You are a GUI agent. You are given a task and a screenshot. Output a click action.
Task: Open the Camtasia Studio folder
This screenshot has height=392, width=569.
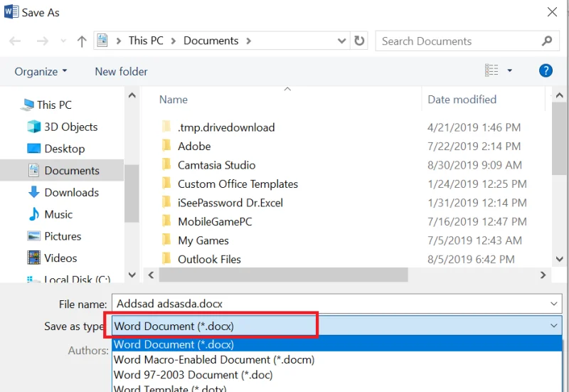pos(216,165)
